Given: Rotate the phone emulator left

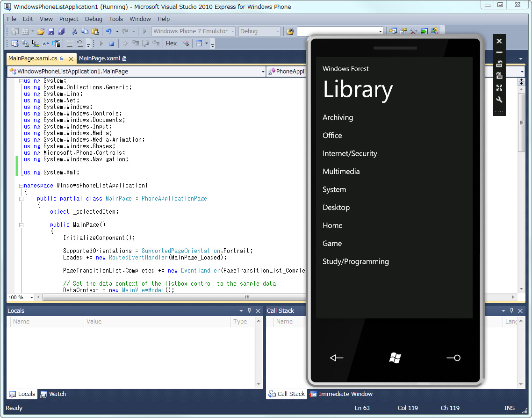Looking at the screenshot, I should (x=499, y=64).
